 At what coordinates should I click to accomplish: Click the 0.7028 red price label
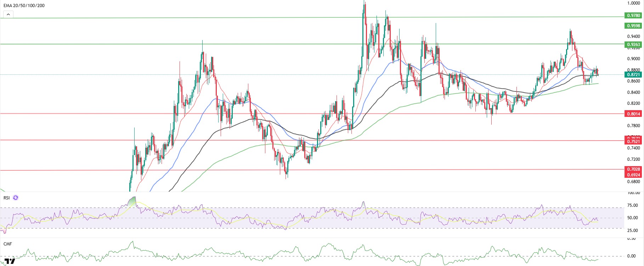[x=633, y=169]
